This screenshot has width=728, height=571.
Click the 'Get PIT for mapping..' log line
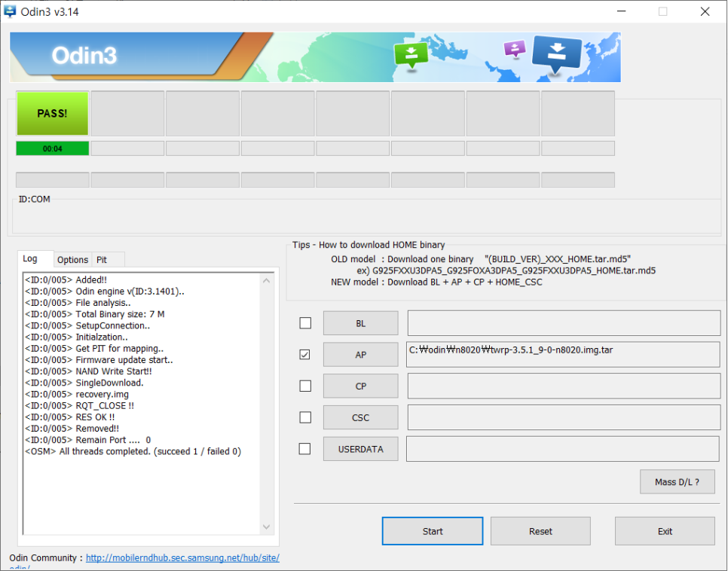click(x=94, y=349)
